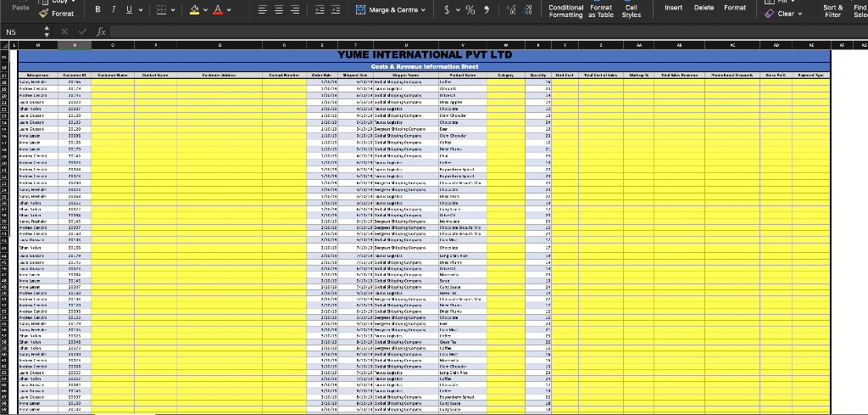Select Costs & Revenue Information Sheet cell
Image resolution: width=868 pixels, height=415 pixels.
425,67
